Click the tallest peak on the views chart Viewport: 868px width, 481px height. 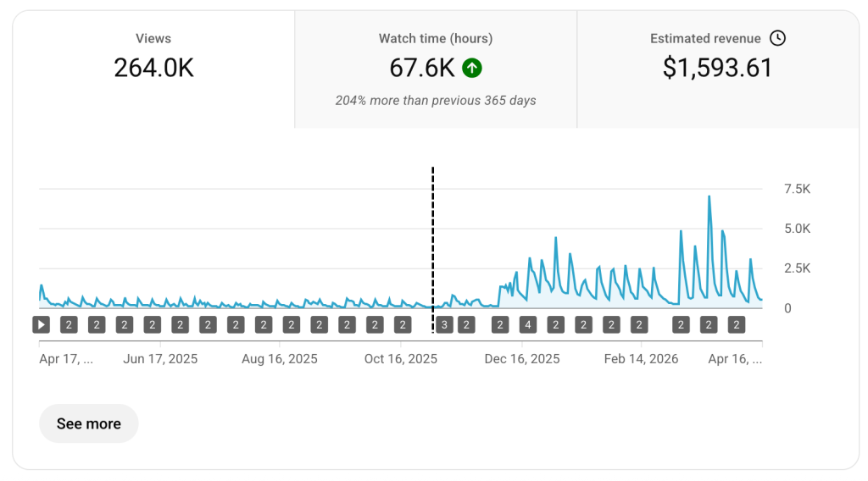[709, 197]
